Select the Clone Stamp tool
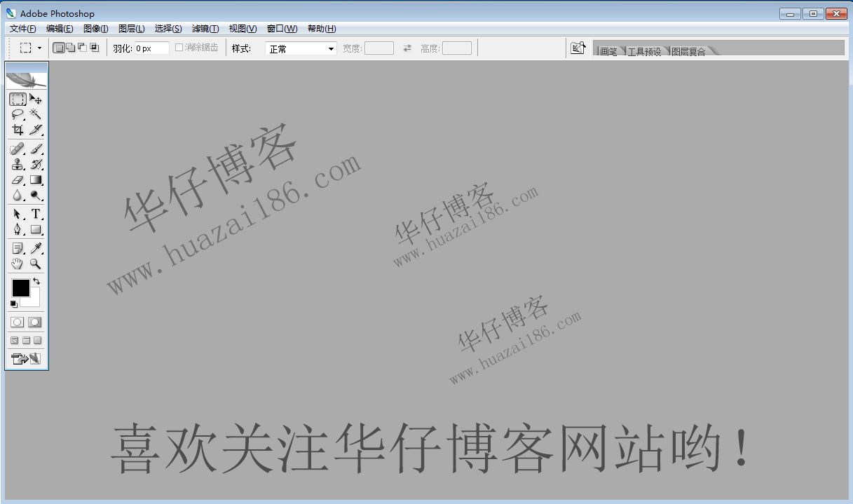This screenshot has height=504, width=853. click(18, 164)
